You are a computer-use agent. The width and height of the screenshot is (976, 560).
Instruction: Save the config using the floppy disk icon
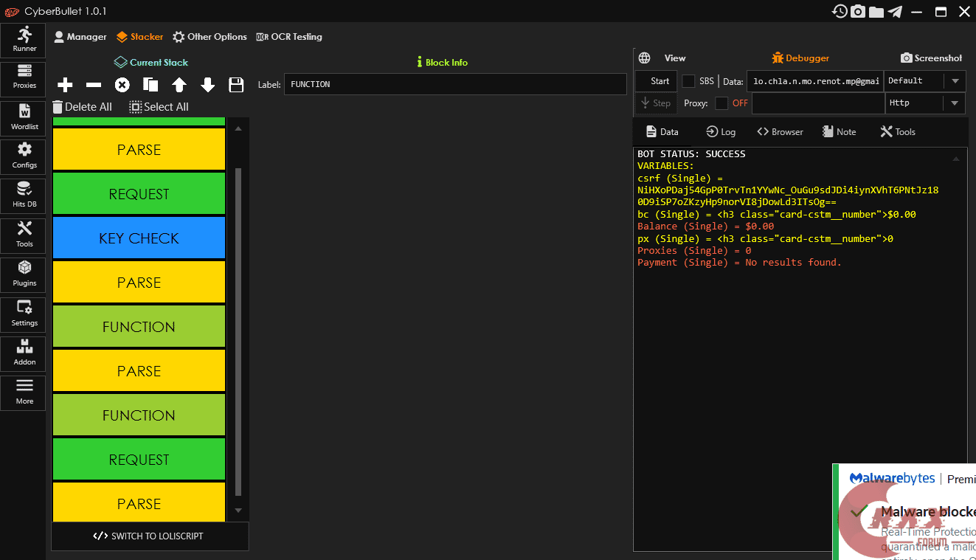tap(236, 85)
